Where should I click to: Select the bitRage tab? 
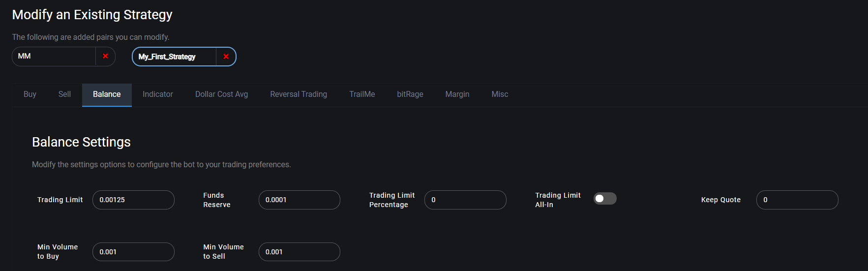point(410,94)
